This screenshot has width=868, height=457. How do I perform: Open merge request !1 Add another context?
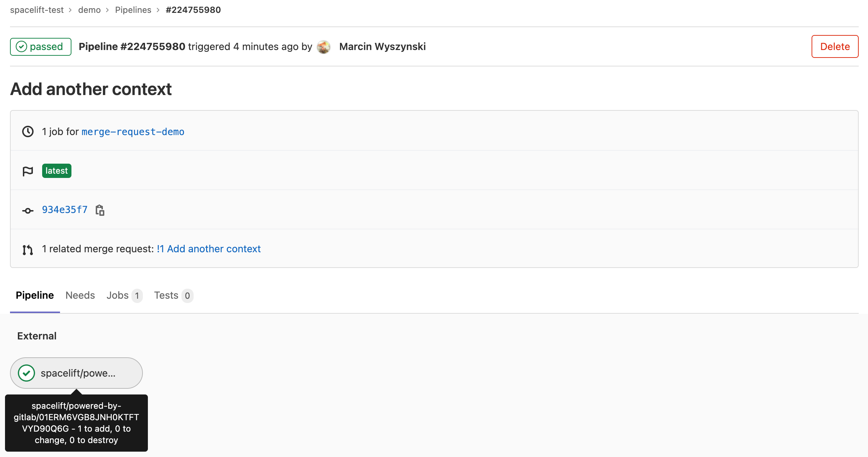click(209, 249)
